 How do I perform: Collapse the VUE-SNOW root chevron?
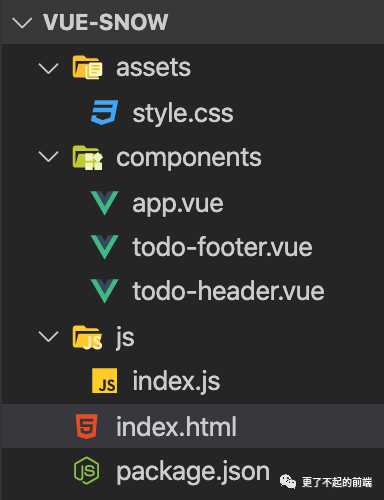click(x=22, y=22)
